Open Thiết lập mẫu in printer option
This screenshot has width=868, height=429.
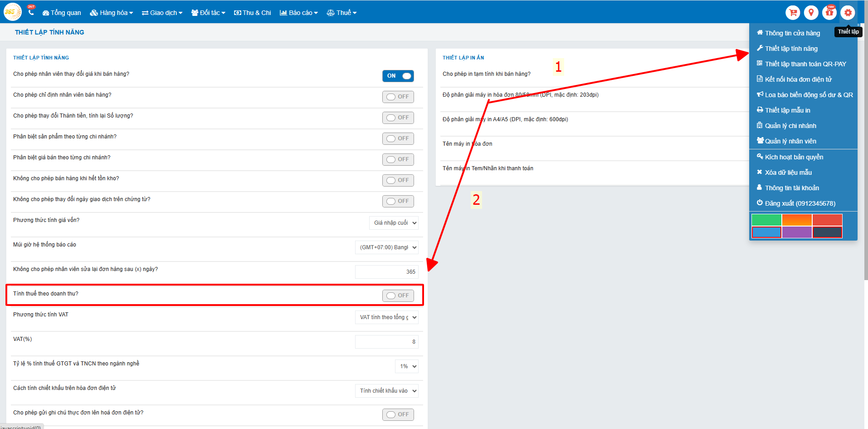pyautogui.click(x=787, y=110)
